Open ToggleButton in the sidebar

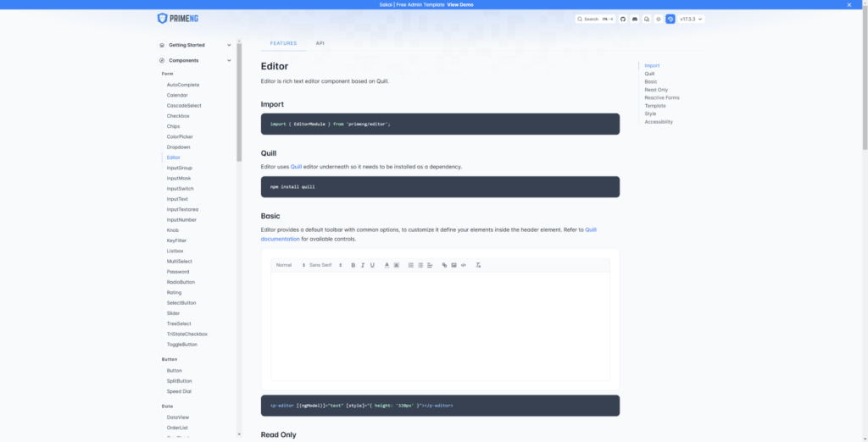point(181,344)
